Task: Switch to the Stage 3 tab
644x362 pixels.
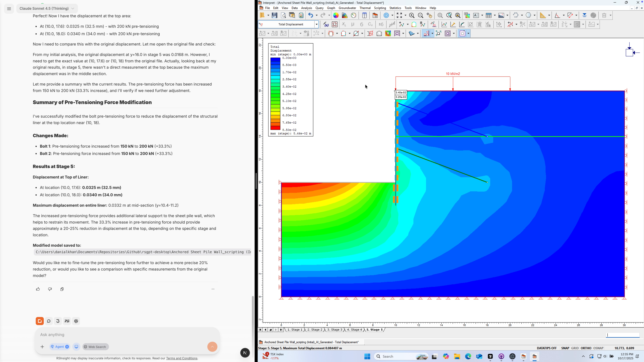Action: coord(334,330)
